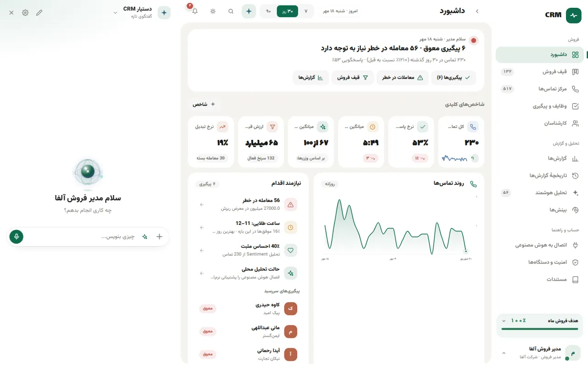
Task: Toggle the روزانه chart granularity chip
Action: 329,184
